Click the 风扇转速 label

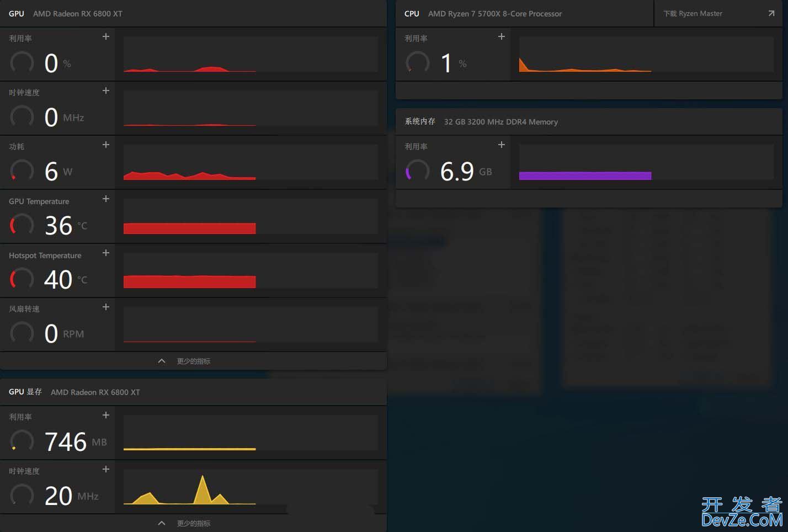tap(24, 309)
